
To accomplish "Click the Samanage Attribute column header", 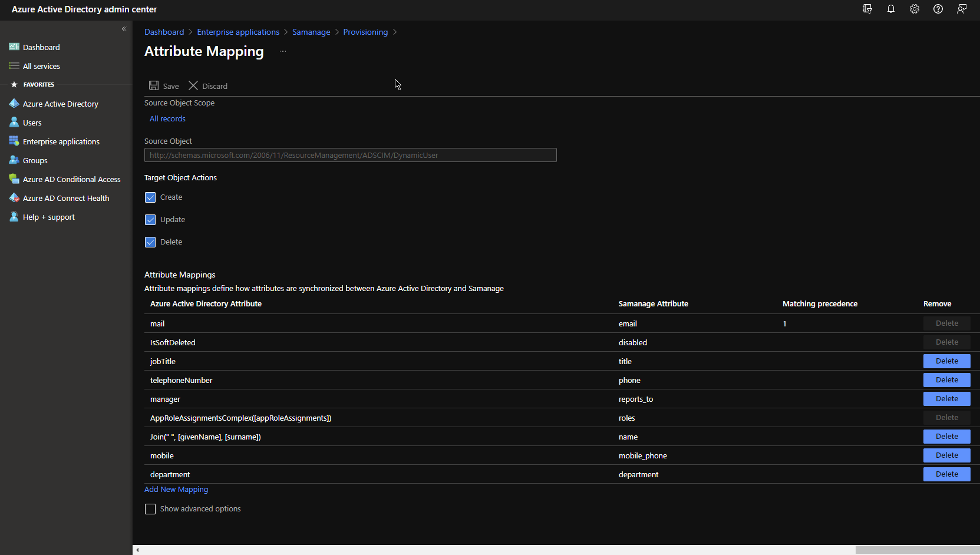I will [x=653, y=304].
